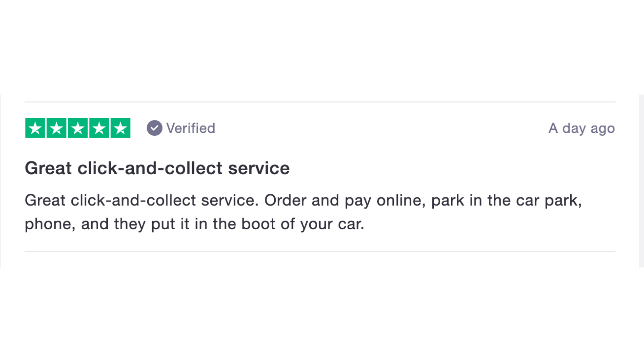Click the grey scrollbar strip at right edge
Screen dimensions: 644x362
641,181
